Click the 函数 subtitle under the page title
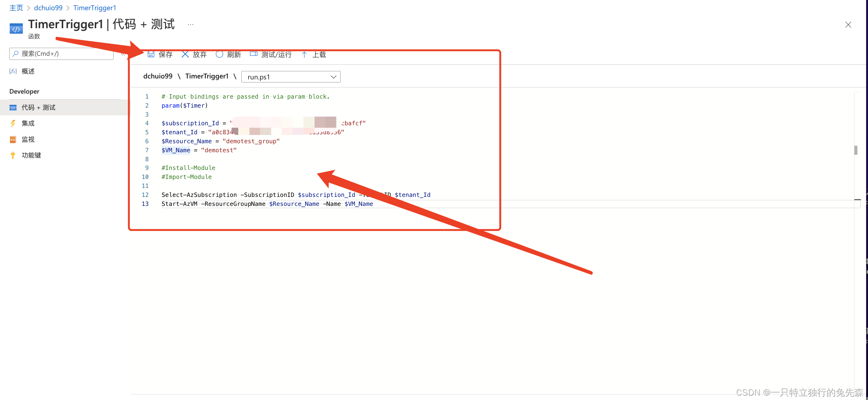The width and height of the screenshot is (868, 400). 34,36
